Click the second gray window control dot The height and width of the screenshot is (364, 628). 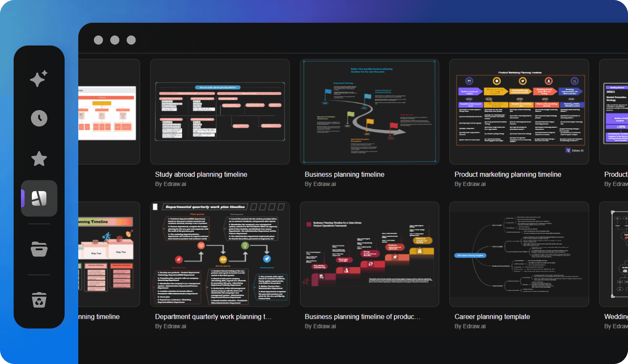(x=115, y=40)
